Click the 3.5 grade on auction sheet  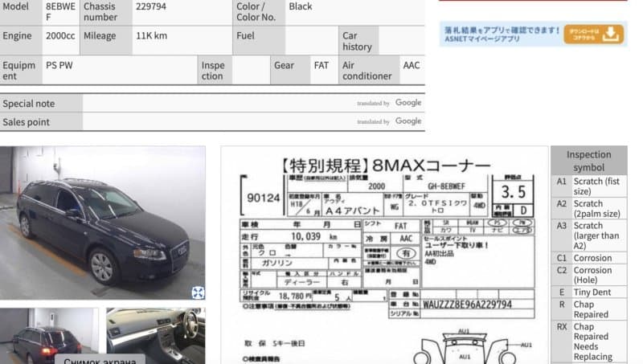tap(513, 192)
